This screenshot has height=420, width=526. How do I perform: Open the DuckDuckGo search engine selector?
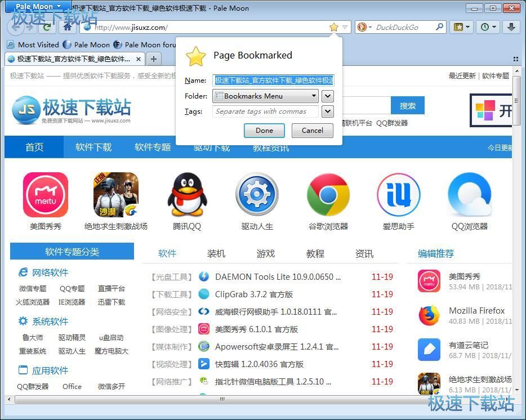tap(364, 27)
